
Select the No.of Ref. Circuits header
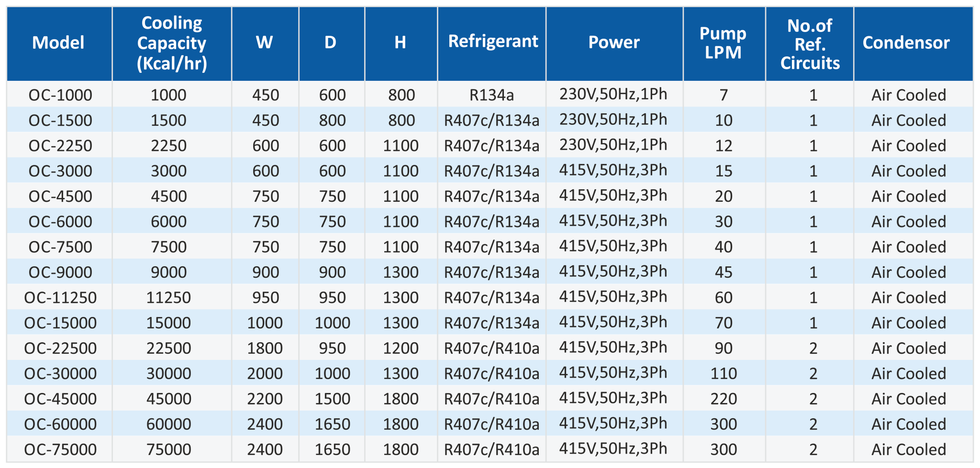point(810,44)
